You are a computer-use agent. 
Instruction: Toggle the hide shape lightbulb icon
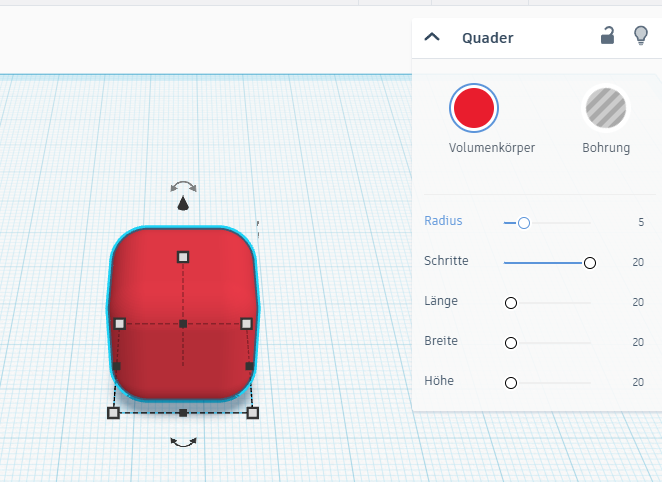641,35
